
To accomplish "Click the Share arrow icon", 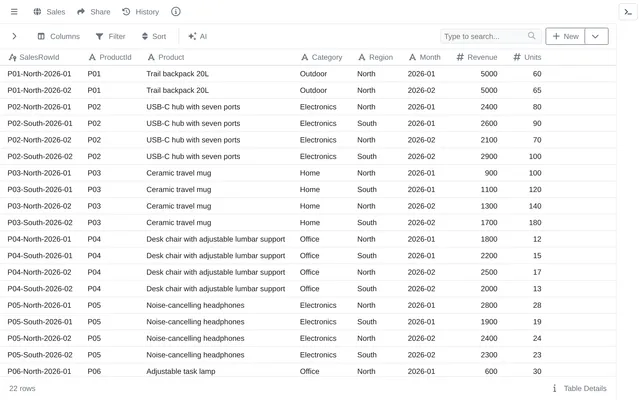I will click(x=81, y=12).
